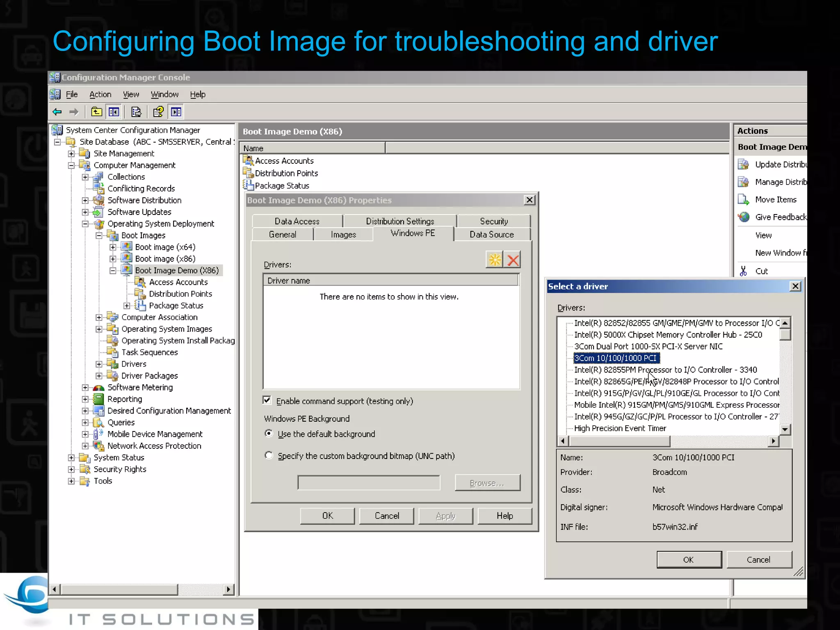840x630 pixels.
Task: Click the Up one level folder icon
Action: tap(97, 112)
